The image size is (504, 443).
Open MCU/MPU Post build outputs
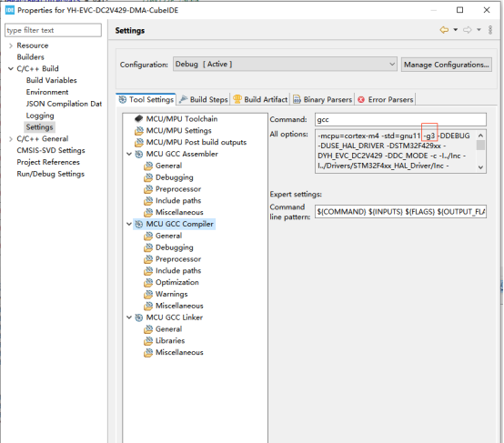tap(197, 142)
